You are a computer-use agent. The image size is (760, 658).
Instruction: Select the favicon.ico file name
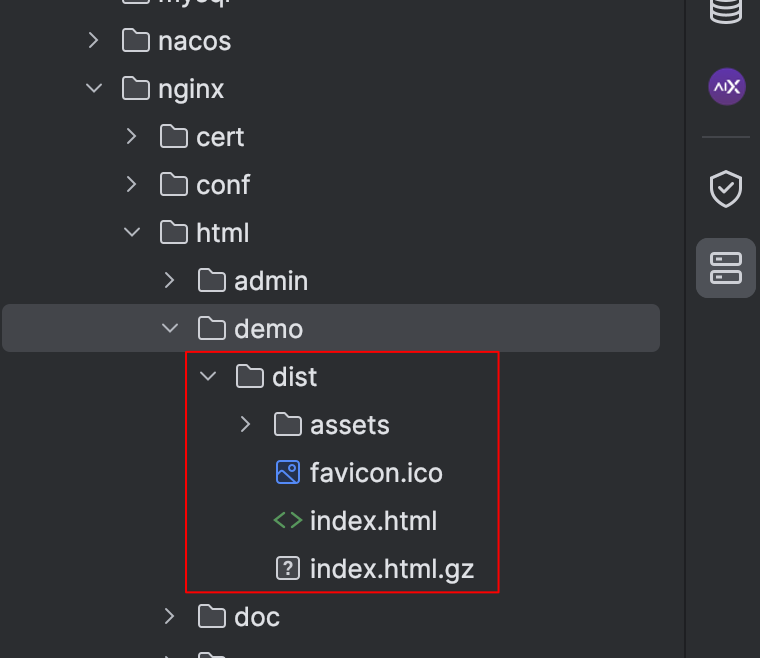pyautogui.click(x=376, y=473)
